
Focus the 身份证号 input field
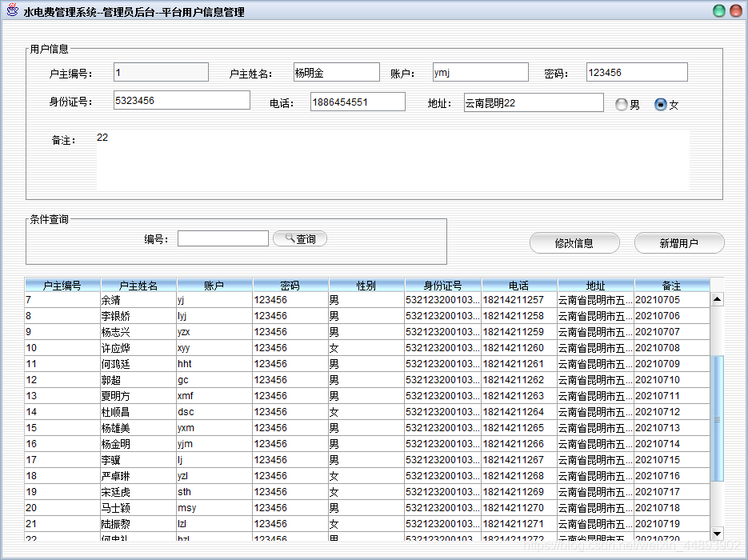182,100
